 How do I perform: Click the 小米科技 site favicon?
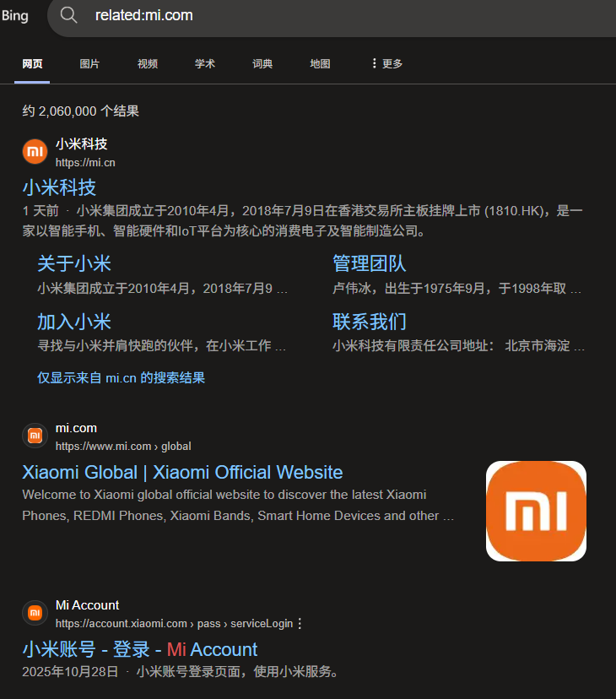point(35,152)
